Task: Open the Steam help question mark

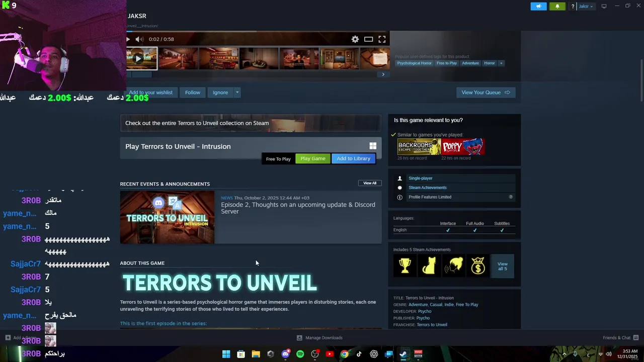Action: pos(573,6)
